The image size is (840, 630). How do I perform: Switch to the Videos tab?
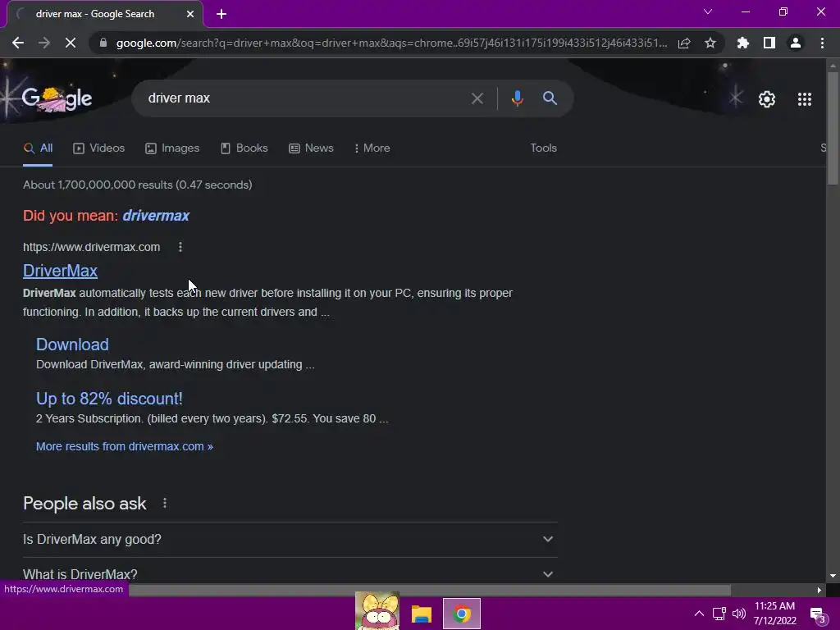coord(99,148)
